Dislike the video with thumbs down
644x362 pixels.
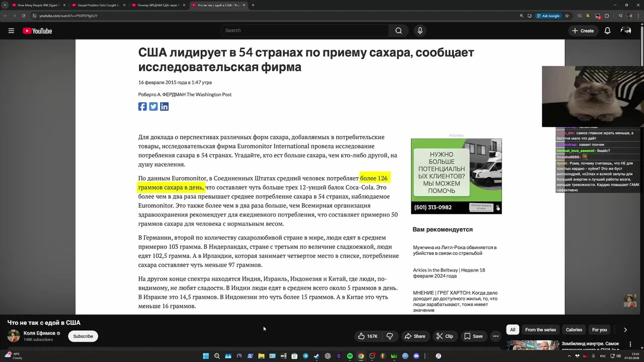tap(389, 336)
